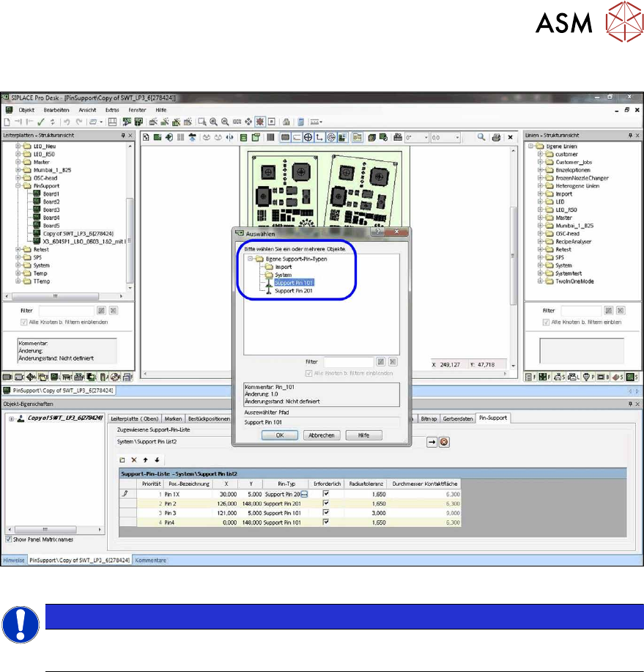Click the Undo arrow icon in toolbar
The height and width of the screenshot is (672, 644).
pos(67,122)
